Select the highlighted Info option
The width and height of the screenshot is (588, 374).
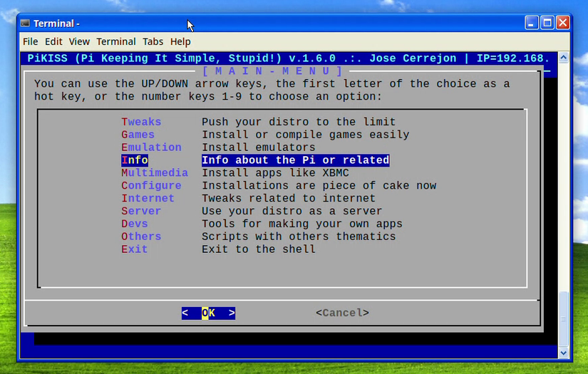[x=135, y=160]
